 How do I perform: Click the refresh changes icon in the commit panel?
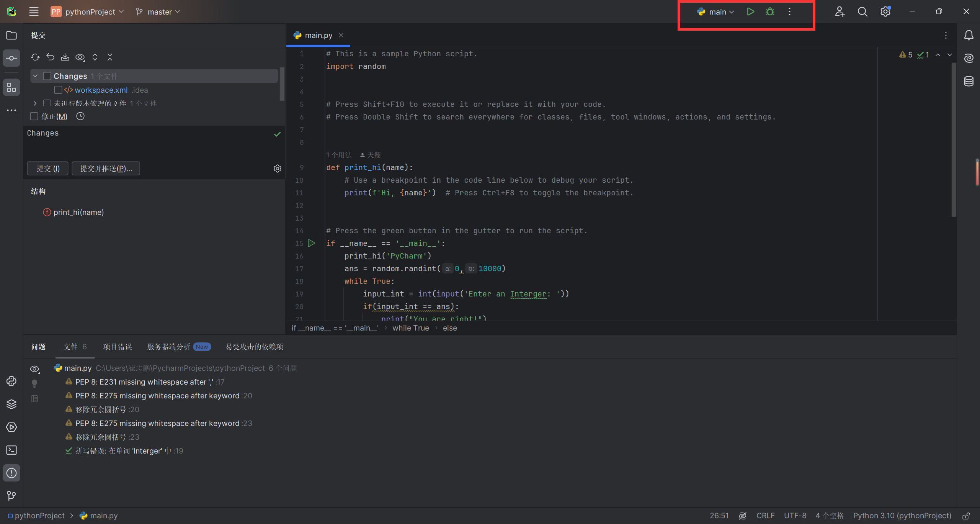coord(35,57)
